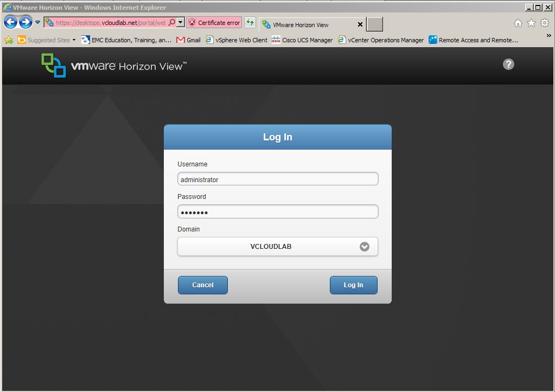The image size is (555, 392).
Task: Open Suggested Sites favorites dropdown
Action: click(46, 40)
